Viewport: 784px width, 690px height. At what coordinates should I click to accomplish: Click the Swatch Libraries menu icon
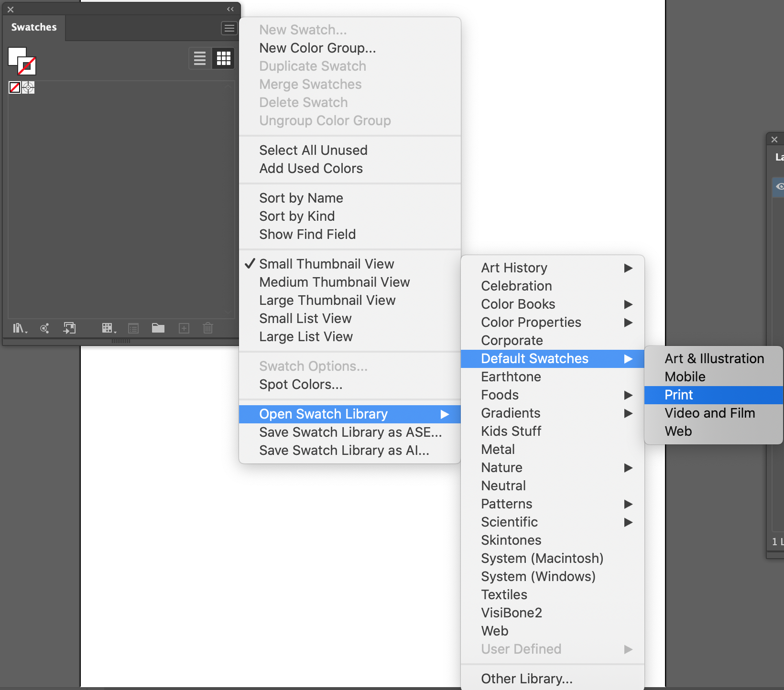coord(20,328)
